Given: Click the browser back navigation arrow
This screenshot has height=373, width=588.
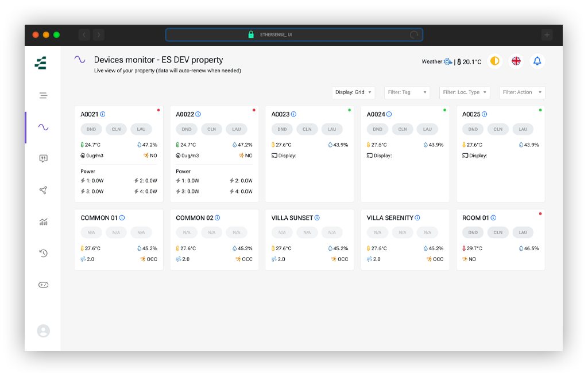Looking at the screenshot, I should pyautogui.click(x=84, y=35).
